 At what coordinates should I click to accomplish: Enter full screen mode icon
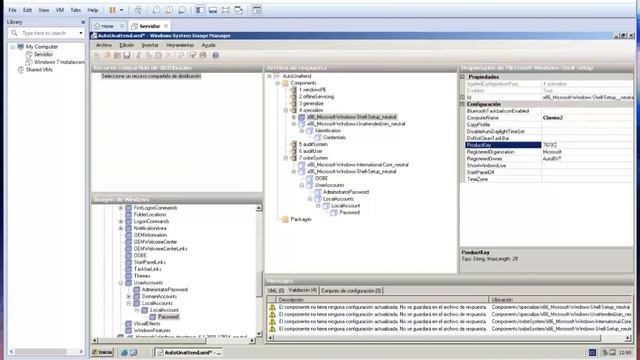226,10
